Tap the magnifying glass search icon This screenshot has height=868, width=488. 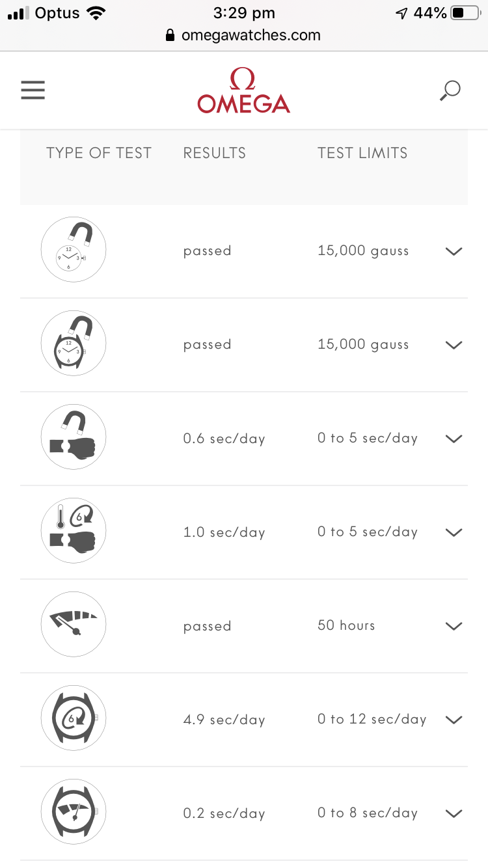[x=450, y=90]
